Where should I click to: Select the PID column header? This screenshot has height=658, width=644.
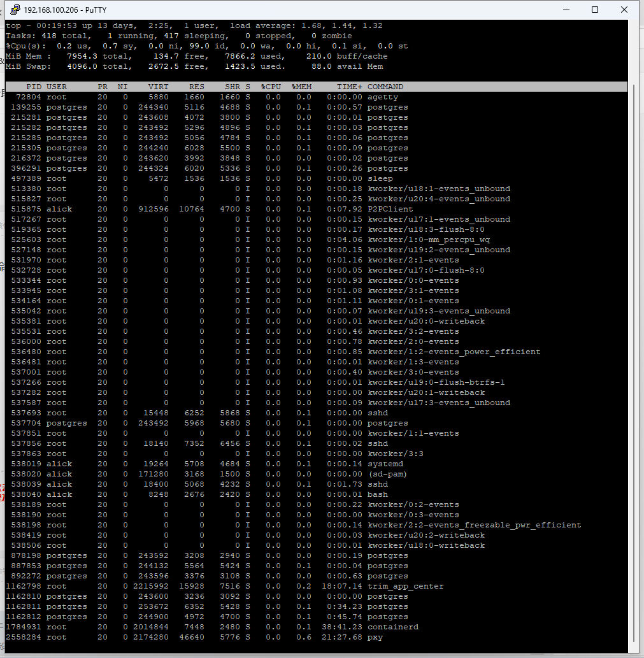[34, 86]
